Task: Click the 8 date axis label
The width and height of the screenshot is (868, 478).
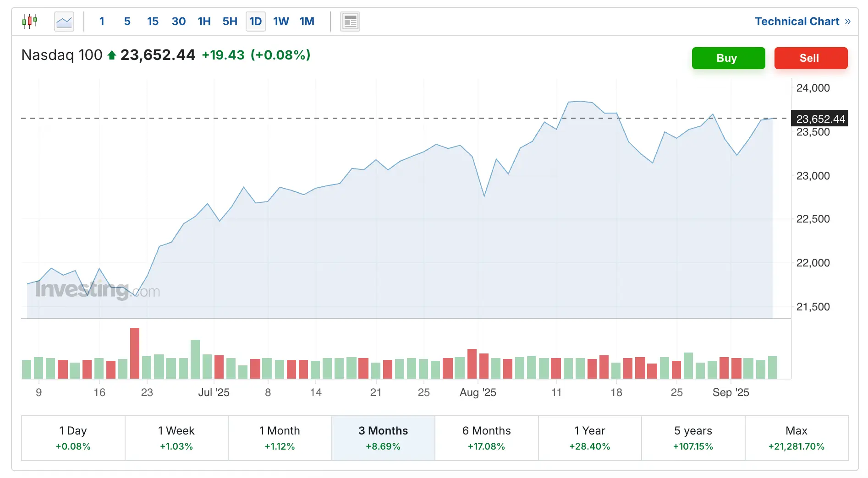Action: (268, 392)
